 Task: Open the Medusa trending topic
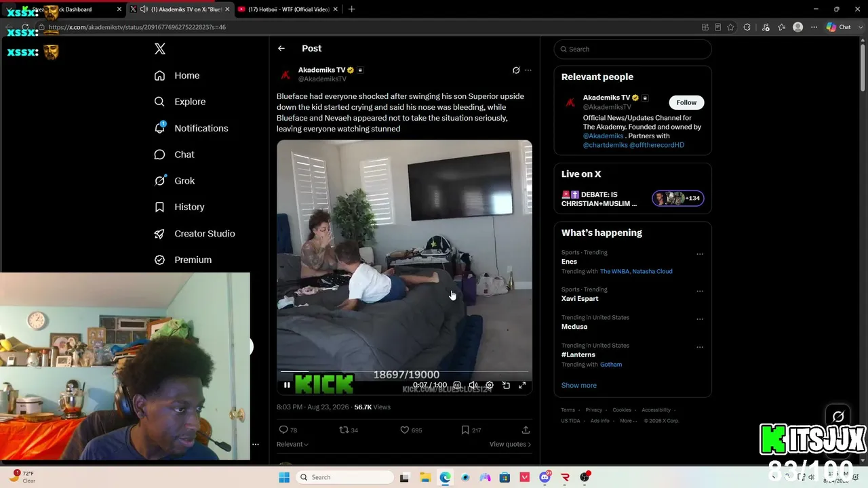coord(574,327)
